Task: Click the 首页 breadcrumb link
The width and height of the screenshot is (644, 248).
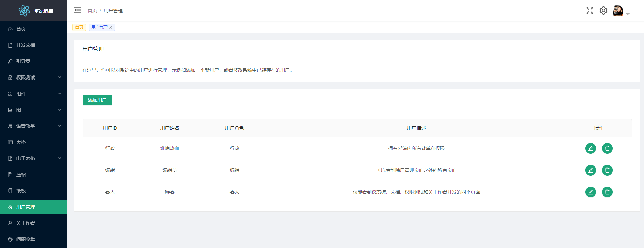Action: coord(92,11)
